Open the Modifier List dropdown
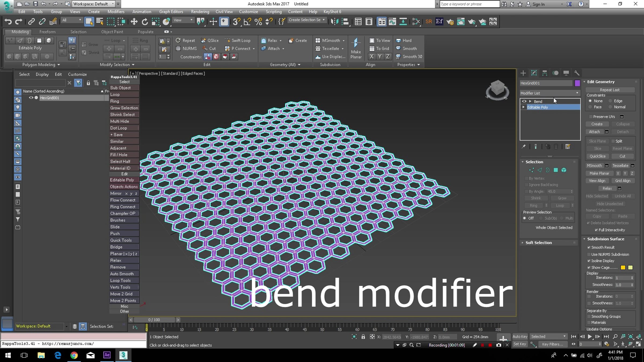This screenshot has height=362, width=644. tap(549, 93)
